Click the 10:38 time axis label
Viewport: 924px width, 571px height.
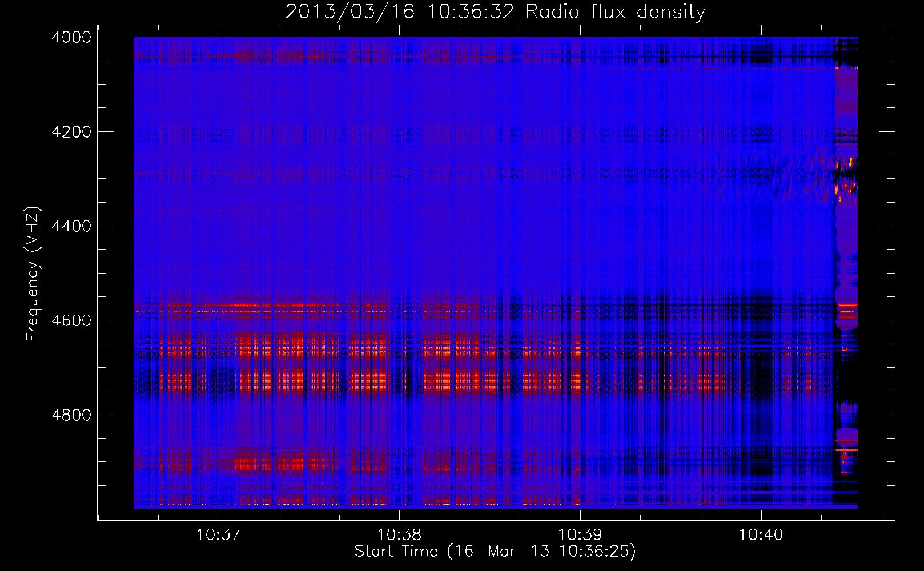point(399,535)
